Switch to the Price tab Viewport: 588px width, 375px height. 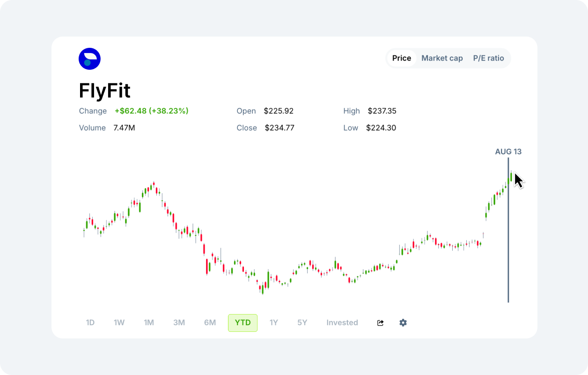coord(401,58)
